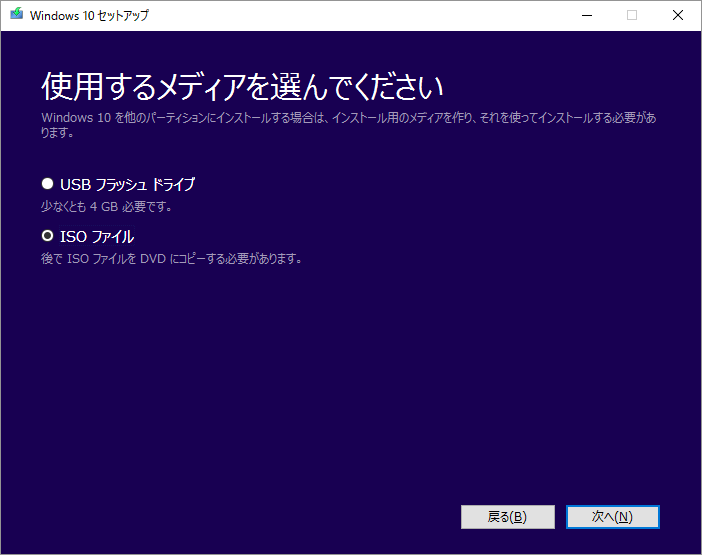Go back with the 戻る(B) button
Image resolution: width=702 pixels, height=555 pixels.
click(508, 517)
